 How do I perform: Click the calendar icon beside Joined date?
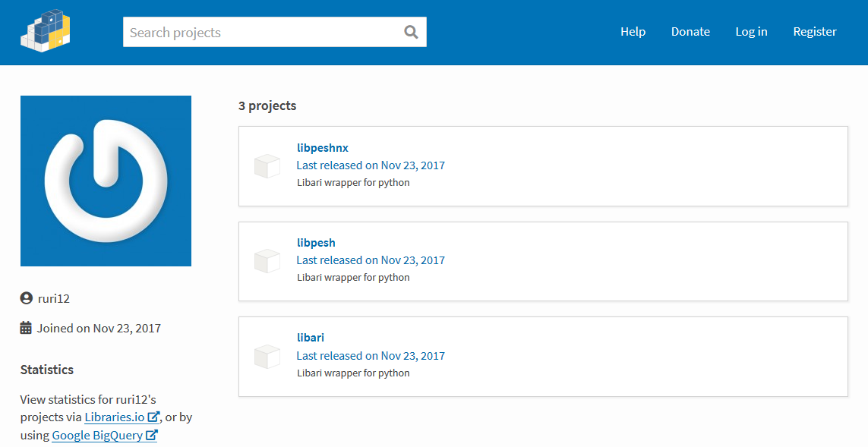26,328
